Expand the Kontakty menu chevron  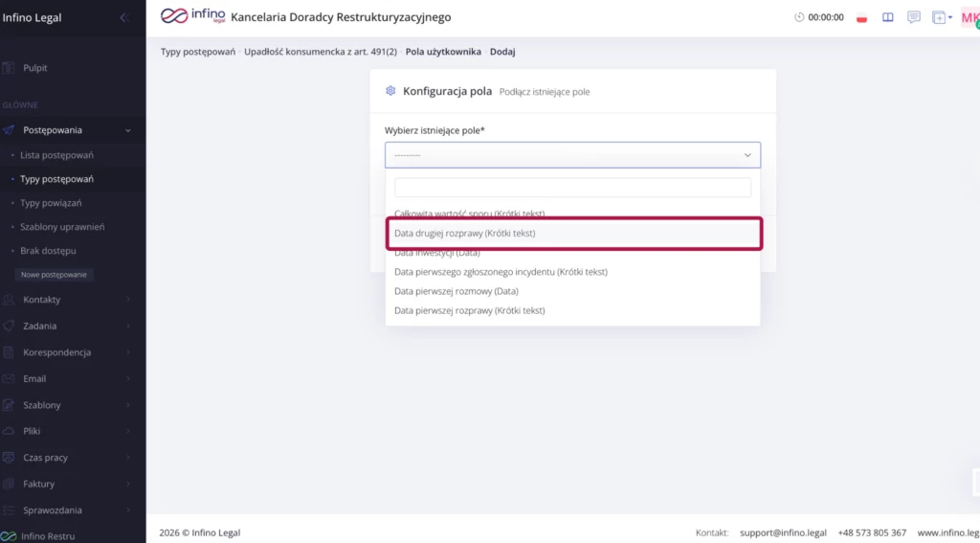[x=128, y=300]
